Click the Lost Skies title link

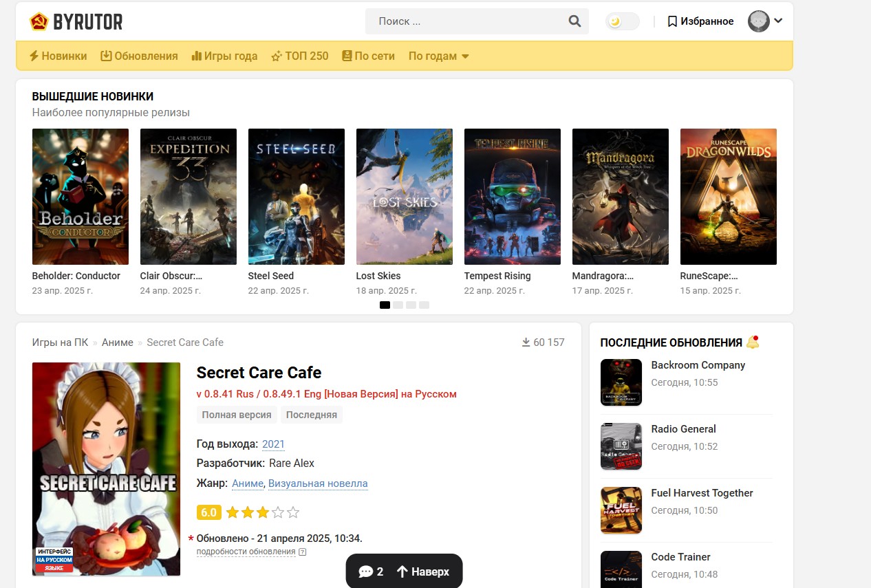tap(378, 276)
